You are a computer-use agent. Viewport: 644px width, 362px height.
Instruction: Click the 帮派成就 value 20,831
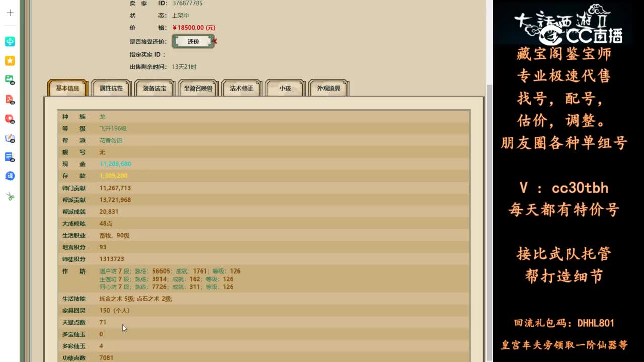109,212
